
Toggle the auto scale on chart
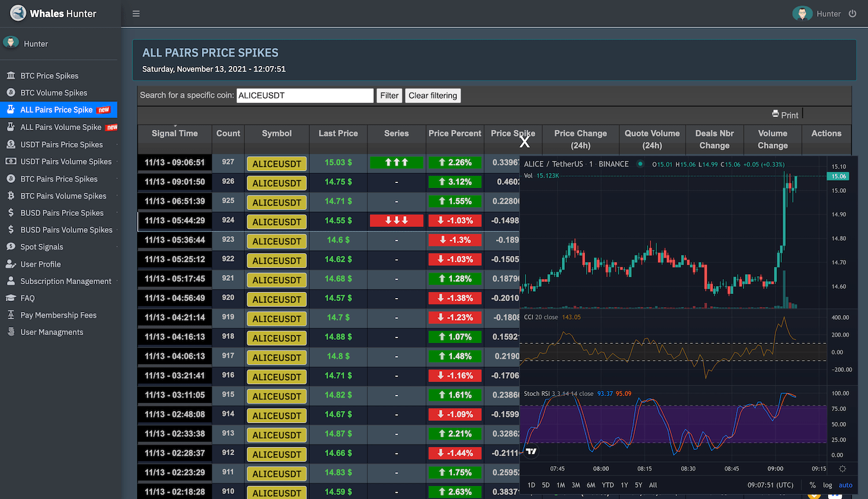tap(845, 485)
